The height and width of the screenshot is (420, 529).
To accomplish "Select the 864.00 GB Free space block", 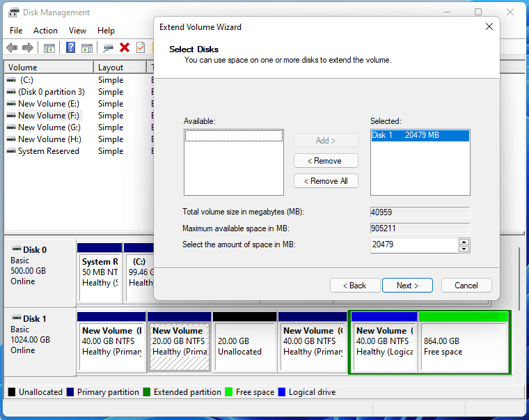I will [464, 342].
